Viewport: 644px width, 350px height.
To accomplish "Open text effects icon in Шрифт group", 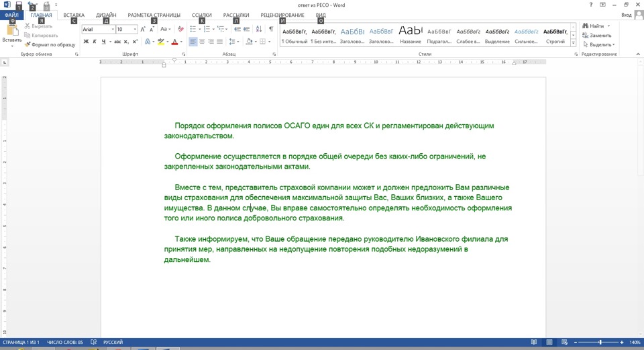I will pyautogui.click(x=148, y=42).
